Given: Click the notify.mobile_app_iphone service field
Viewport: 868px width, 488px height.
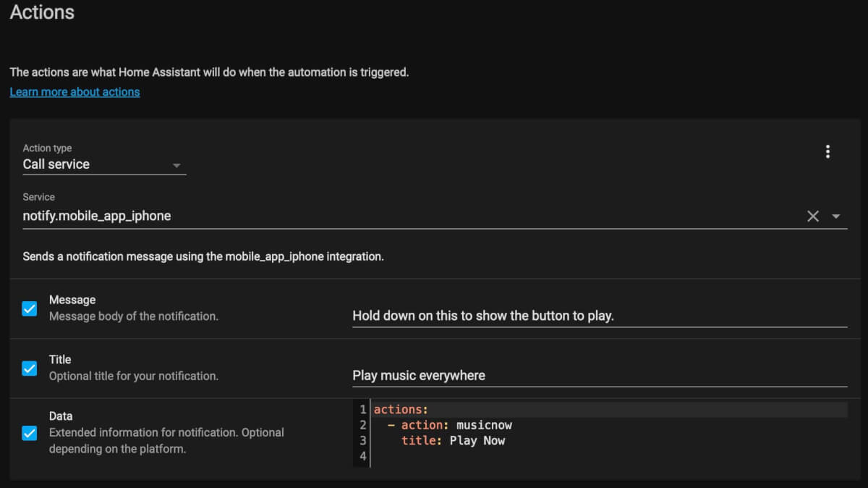Looking at the screenshot, I should (405, 216).
